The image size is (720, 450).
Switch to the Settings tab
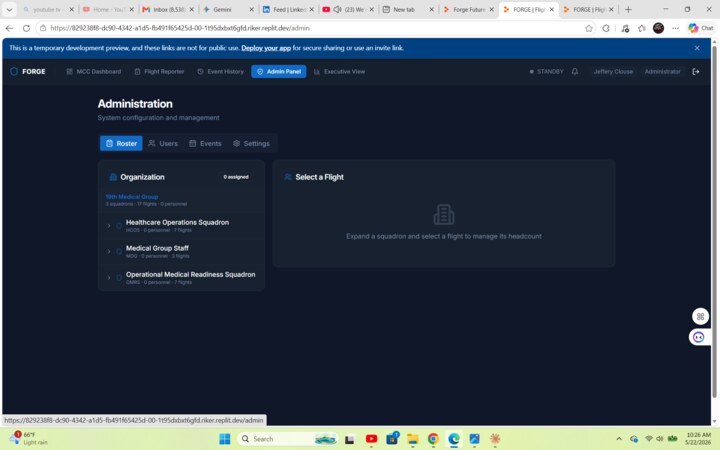[x=251, y=143]
